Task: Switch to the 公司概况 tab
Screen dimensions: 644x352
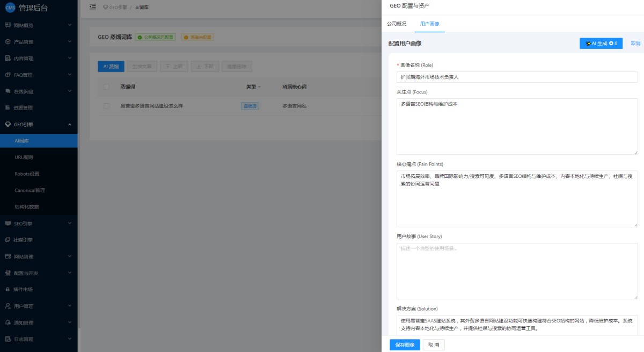Action: pyautogui.click(x=397, y=24)
